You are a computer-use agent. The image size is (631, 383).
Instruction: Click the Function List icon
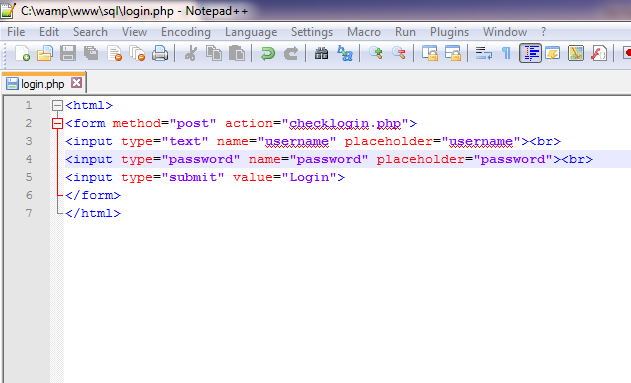[599, 53]
